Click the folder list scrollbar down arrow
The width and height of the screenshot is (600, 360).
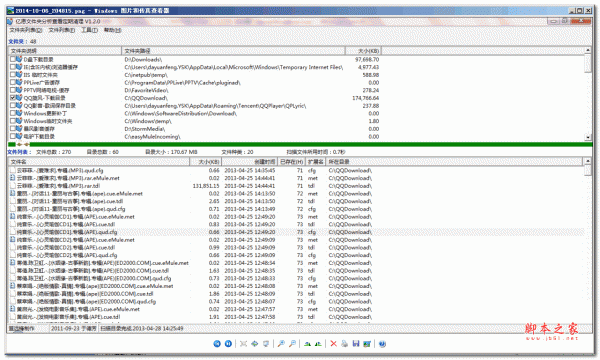588,137
